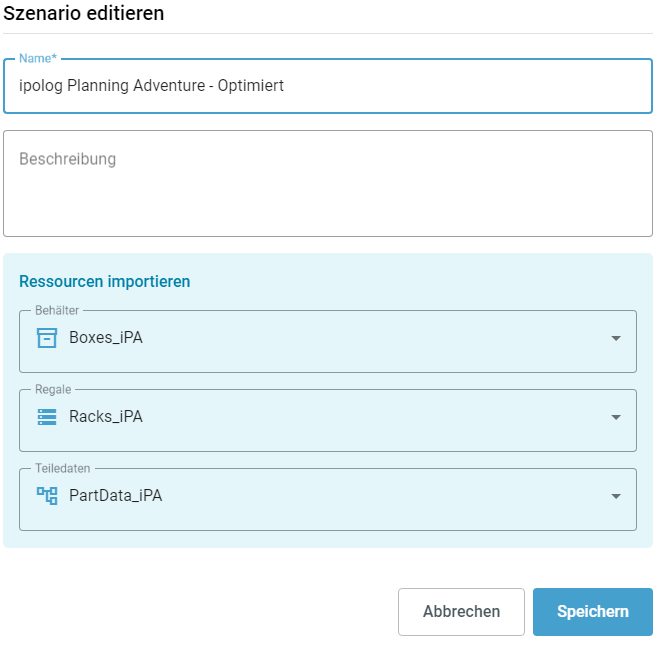Click the Teiledaten part structure icon
Viewport: 661px width, 645px height.
pos(47,496)
